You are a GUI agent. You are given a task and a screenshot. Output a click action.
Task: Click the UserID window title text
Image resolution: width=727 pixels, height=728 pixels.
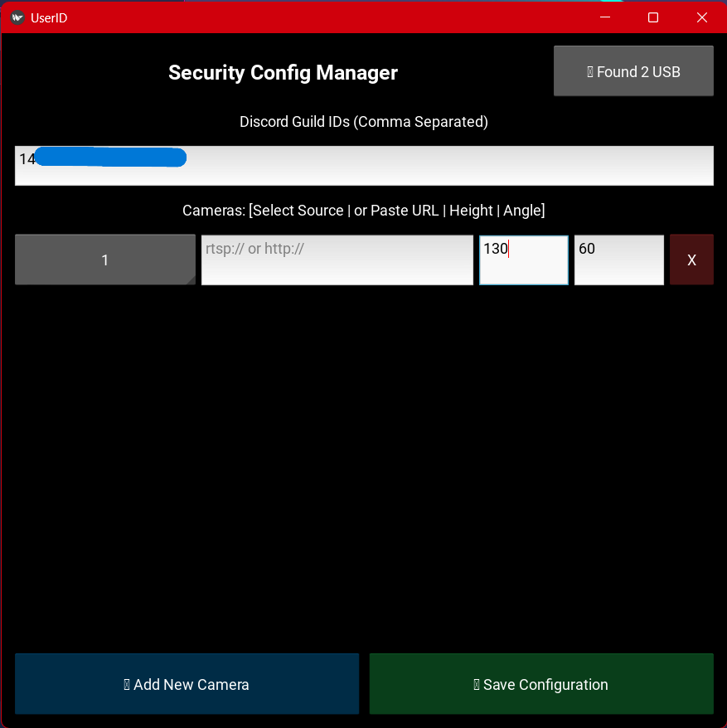tap(49, 18)
